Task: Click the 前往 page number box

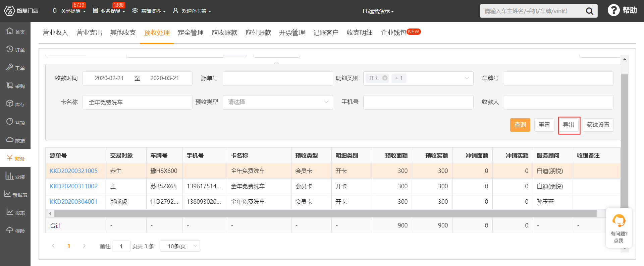Action: tap(121, 246)
